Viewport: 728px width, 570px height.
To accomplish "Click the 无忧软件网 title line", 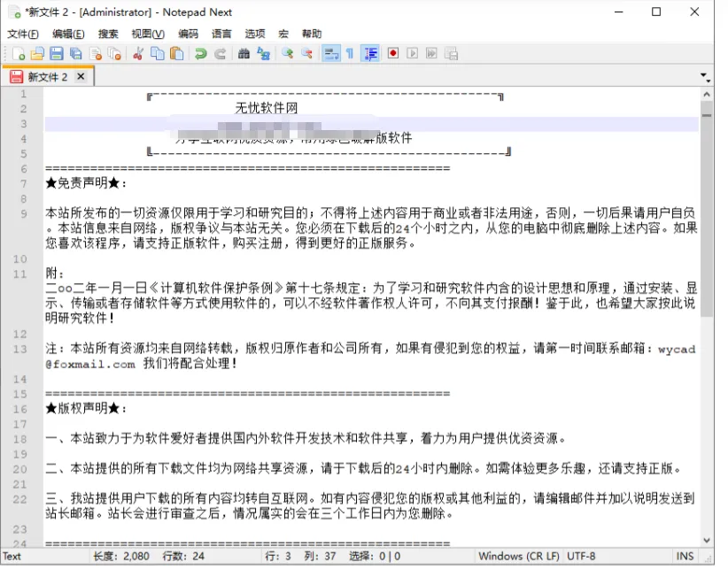I will pyautogui.click(x=266, y=108).
